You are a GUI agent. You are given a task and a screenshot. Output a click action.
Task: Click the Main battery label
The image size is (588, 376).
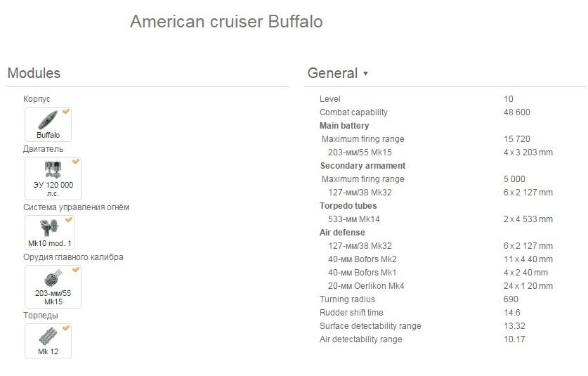click(x=344, y=126)
